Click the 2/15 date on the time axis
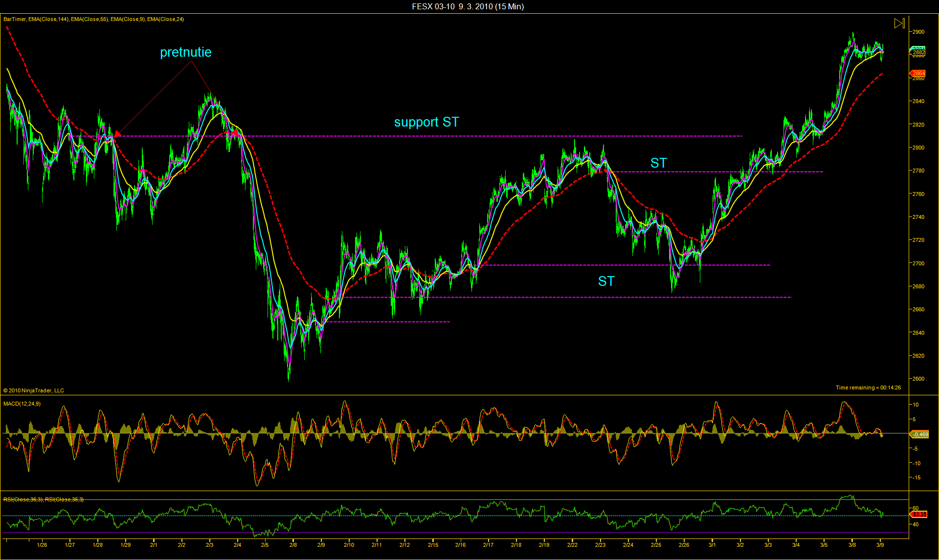Viewport: 939px width, 560px height. [x=433, y=545]
